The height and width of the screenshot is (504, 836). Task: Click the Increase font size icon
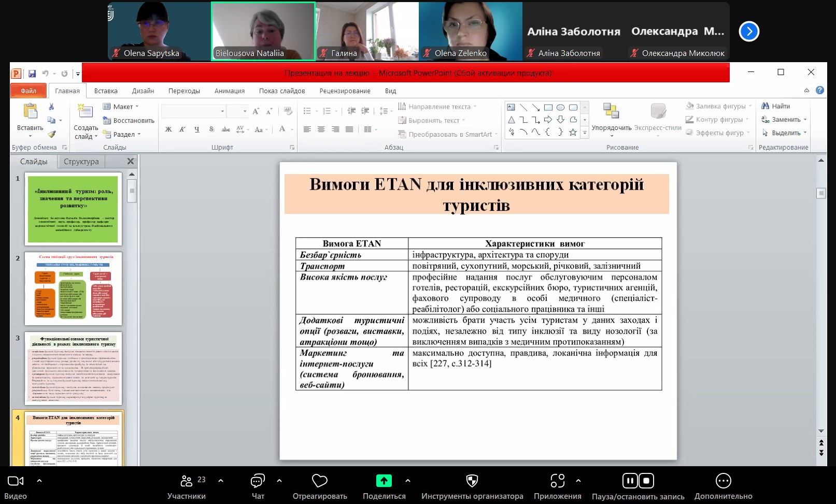256,111
